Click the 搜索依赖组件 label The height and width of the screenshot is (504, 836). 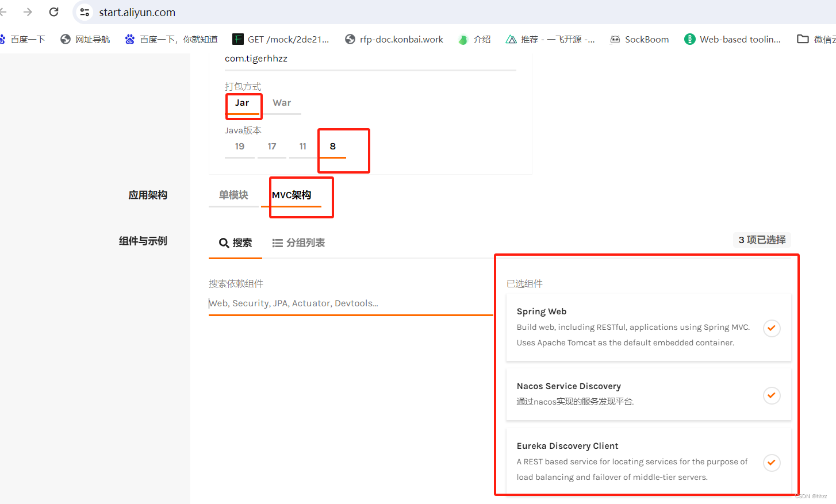click(x=236, y=284)
